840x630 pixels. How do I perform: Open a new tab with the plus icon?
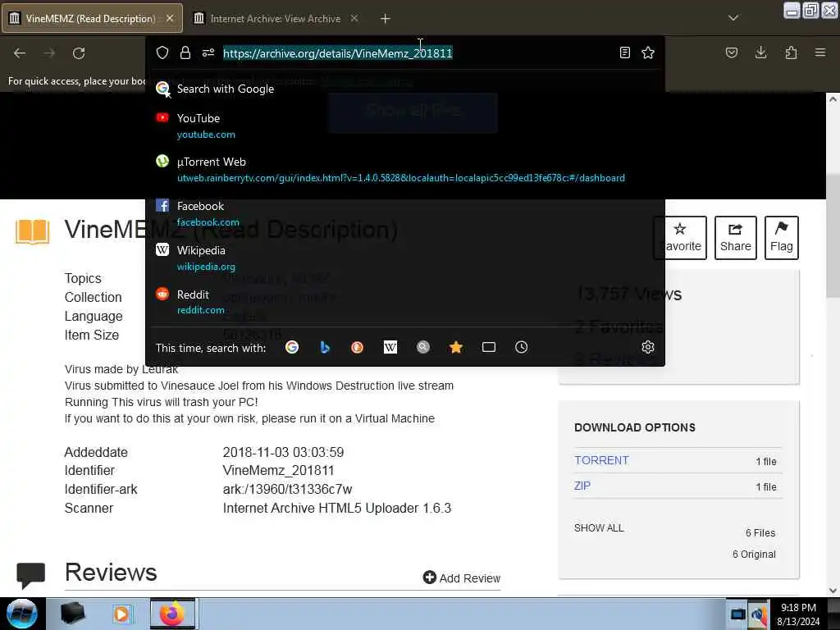tap(386, 19)
